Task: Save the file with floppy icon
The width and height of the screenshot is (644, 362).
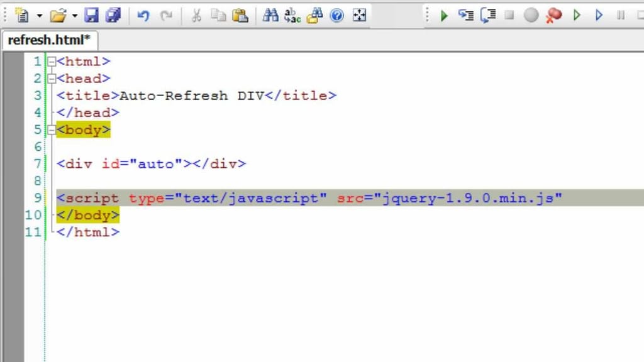Action: click(x=92, y=16)
